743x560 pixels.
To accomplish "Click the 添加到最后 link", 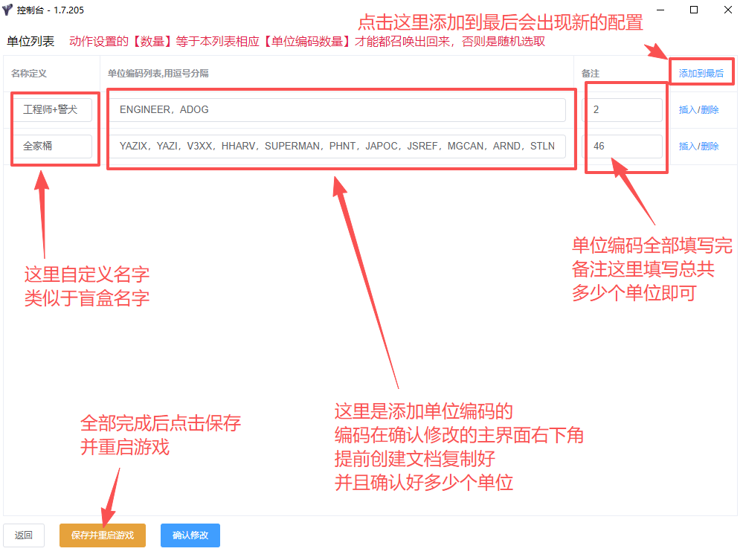I will [x=700, y=71].
